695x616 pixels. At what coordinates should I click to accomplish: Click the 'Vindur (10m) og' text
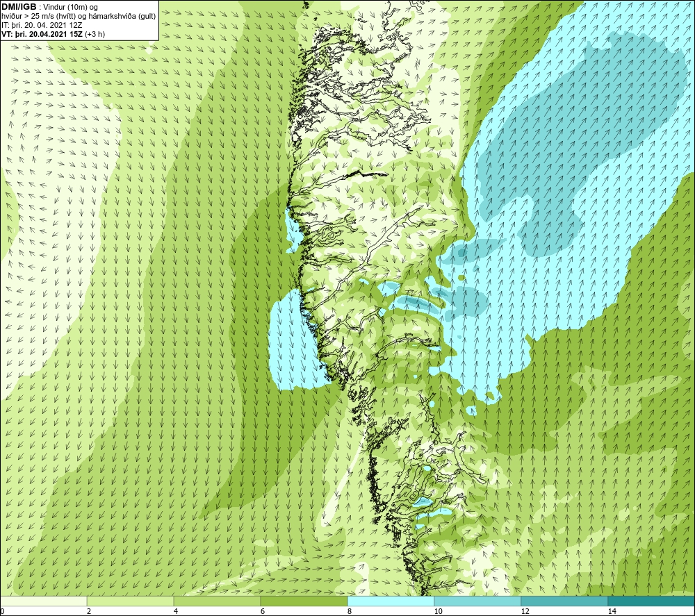pos(70,8)
